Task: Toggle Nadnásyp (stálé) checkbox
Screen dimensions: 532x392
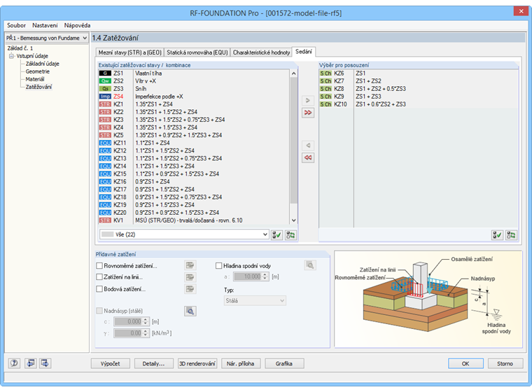Action: point(99,311)
